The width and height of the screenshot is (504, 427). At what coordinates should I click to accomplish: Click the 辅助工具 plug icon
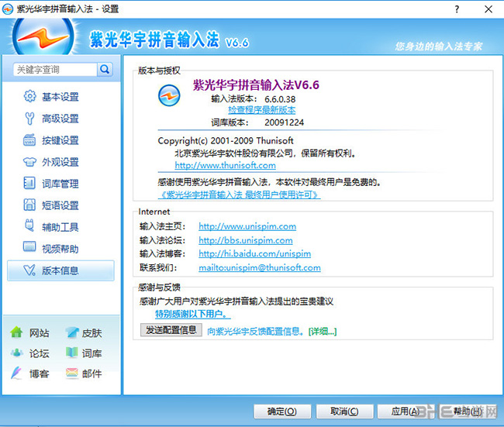[x=29, y=226]
